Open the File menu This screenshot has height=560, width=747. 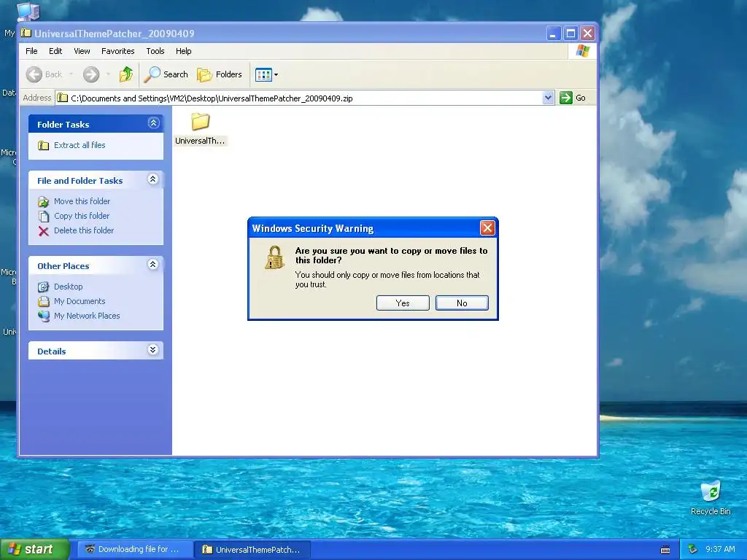point(31,51)
